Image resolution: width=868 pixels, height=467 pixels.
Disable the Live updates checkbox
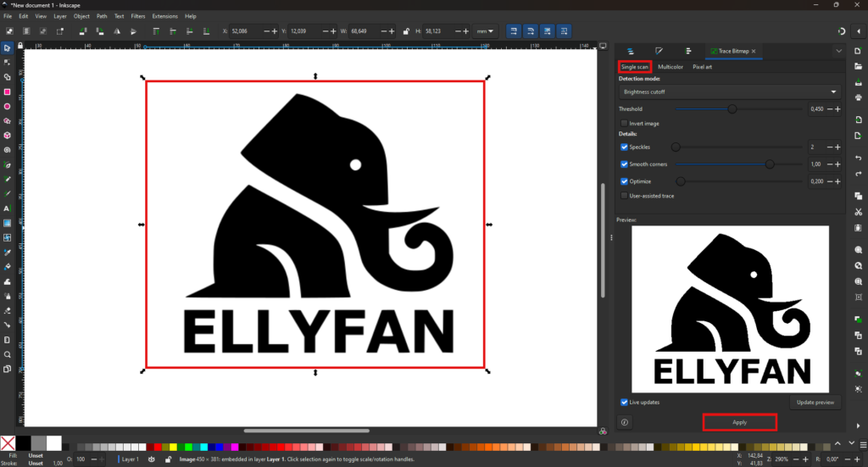[x=625, y=402]
